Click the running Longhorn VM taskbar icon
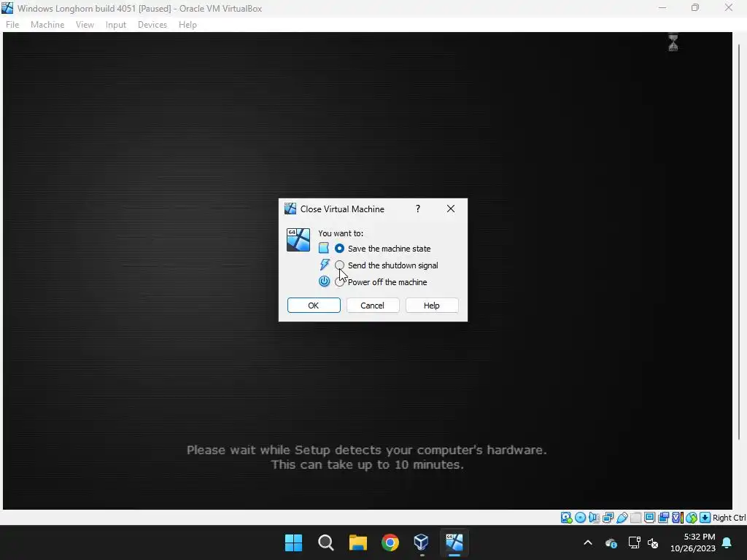The image size is (747, 560). click(454, 542)
